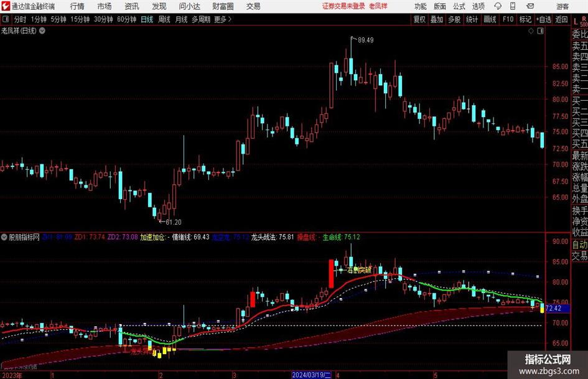This screenshot has width=588, height=379.
Task: Switch to the 30分钟 period
Action: [103, 19]
